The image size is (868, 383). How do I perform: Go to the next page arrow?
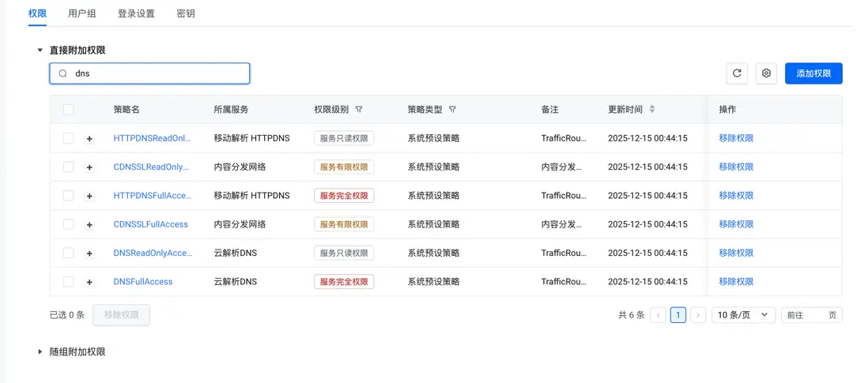pyautogui.click(x=698, y=315)
